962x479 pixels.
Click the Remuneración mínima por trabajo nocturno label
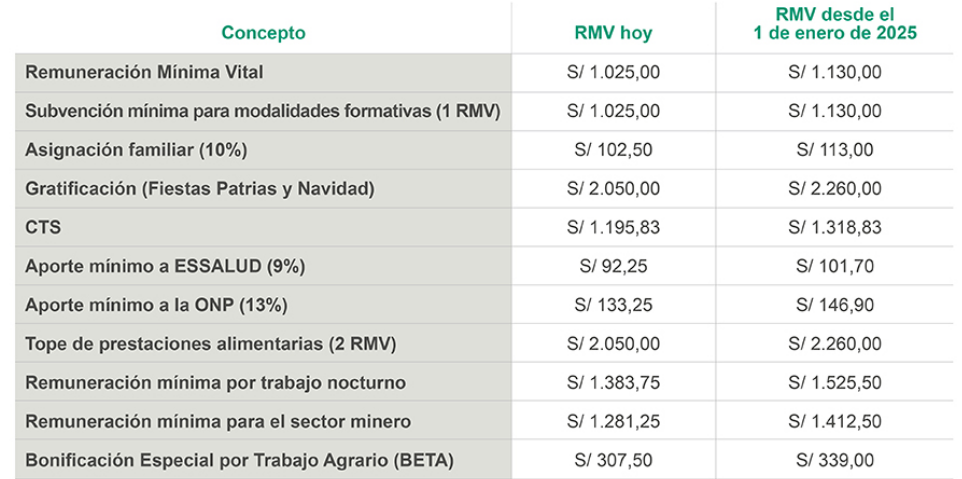pos(215,383)
